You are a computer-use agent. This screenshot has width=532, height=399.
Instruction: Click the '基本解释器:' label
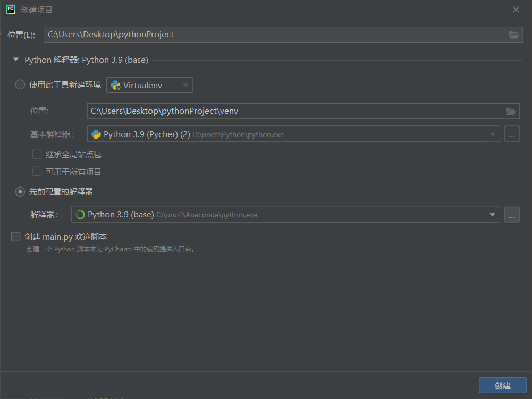pos(52,134)
